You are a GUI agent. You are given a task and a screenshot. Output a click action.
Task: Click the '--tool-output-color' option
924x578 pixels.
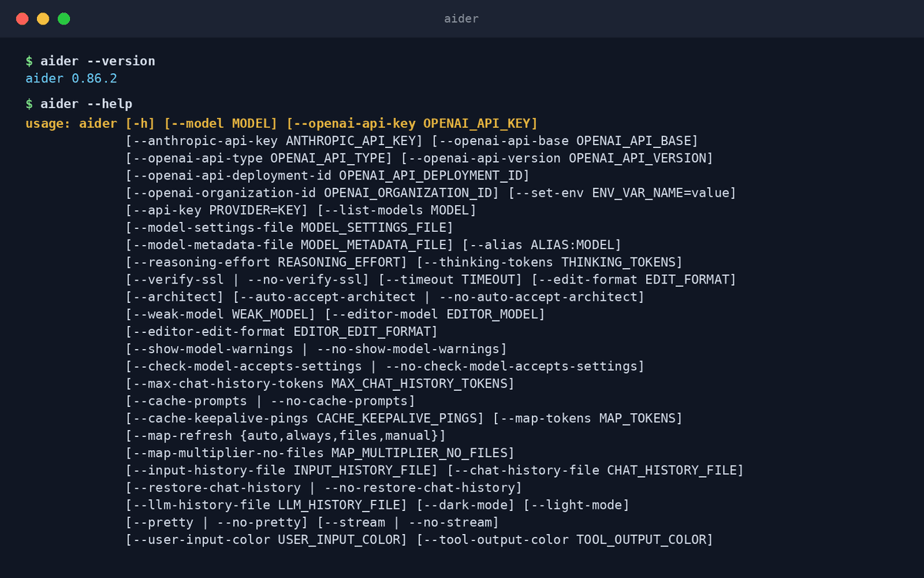pyautogui.click(x=564, y=539)
